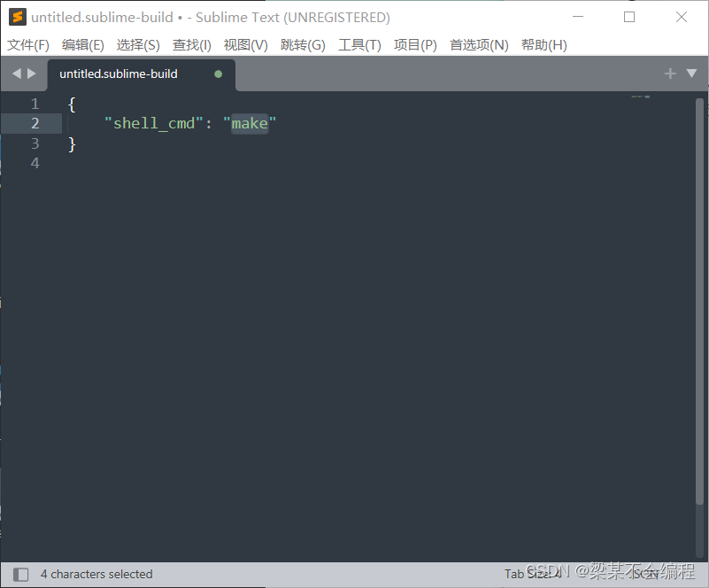Click the Sublime Text logo icon
Viewport: 709px width, 588px height.
(17, 17)
